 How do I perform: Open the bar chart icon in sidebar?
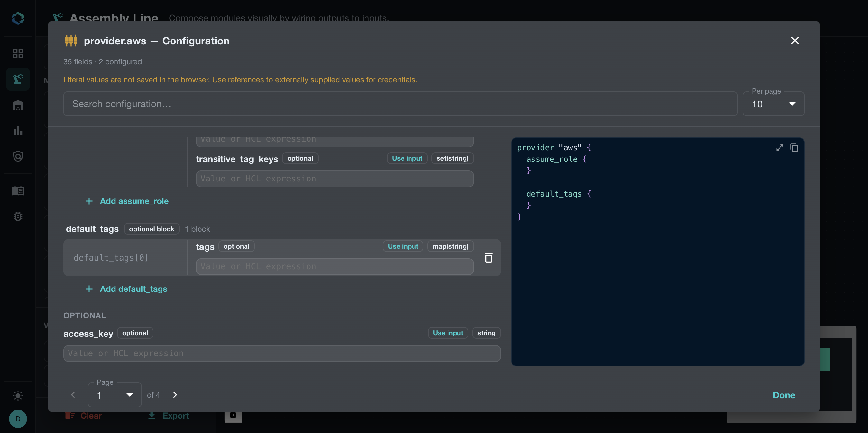18,131
